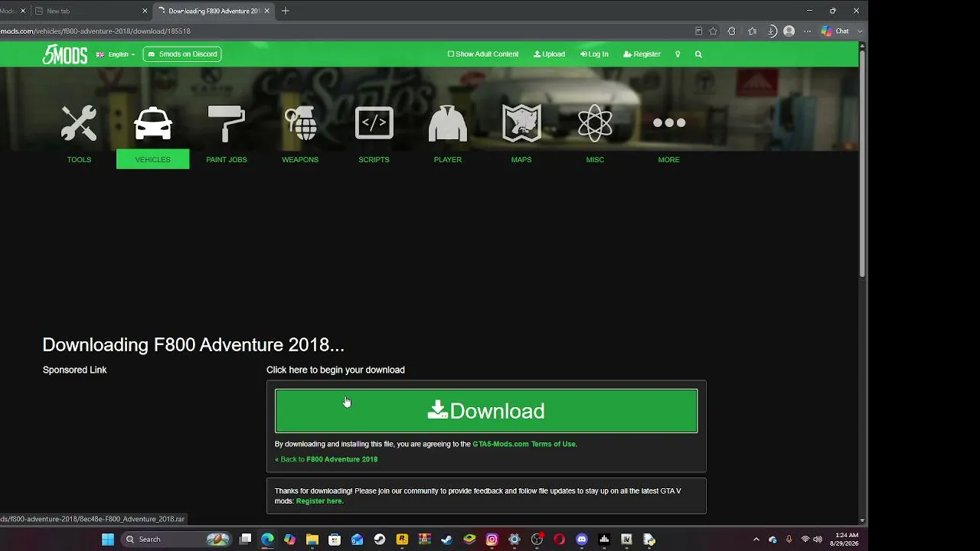
Task: Open the browser profile avatar
Action: 789,31
